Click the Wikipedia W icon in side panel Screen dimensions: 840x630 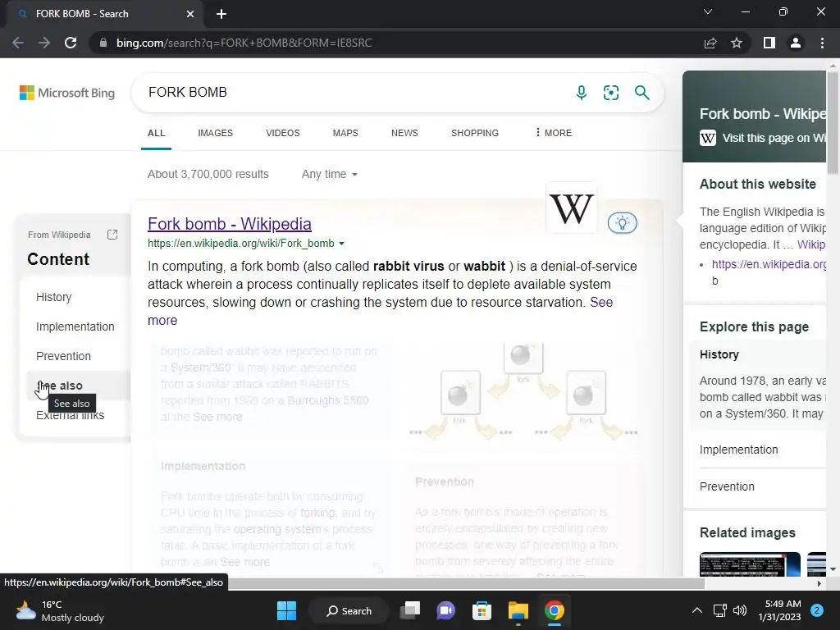pos(708,138)
